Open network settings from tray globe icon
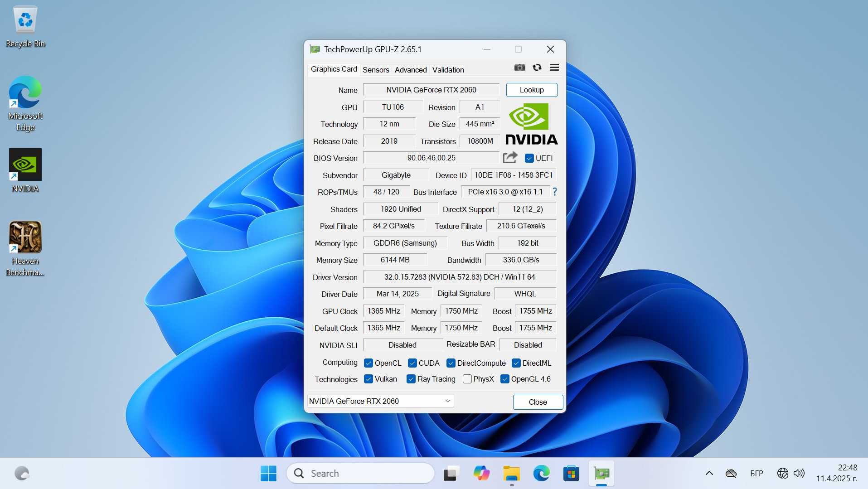Viewport: 868px width, 489px height. (x=782, y=473)
